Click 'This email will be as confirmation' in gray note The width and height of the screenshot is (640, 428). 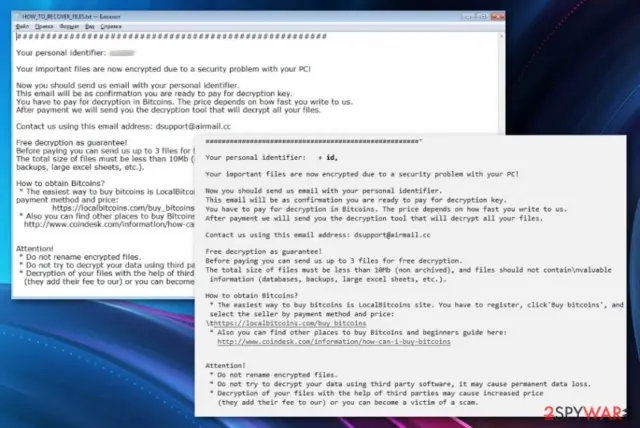(x=356, y=200)
